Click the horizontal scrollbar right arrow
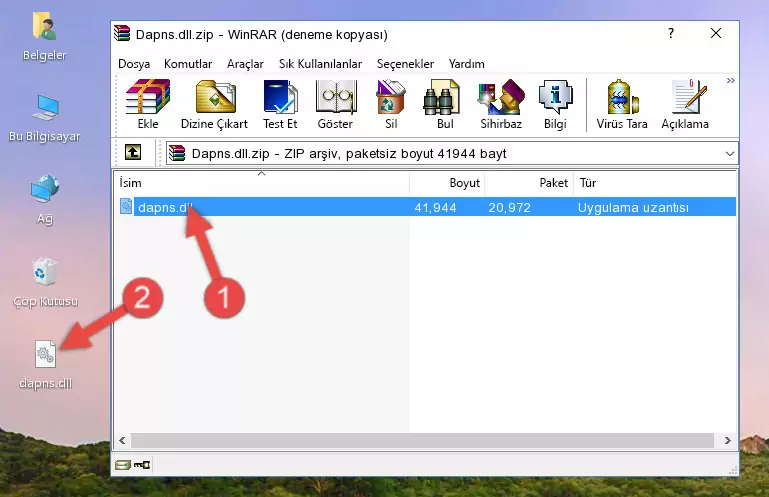Viewport: 769px width, 497px height. click(728, 441)
